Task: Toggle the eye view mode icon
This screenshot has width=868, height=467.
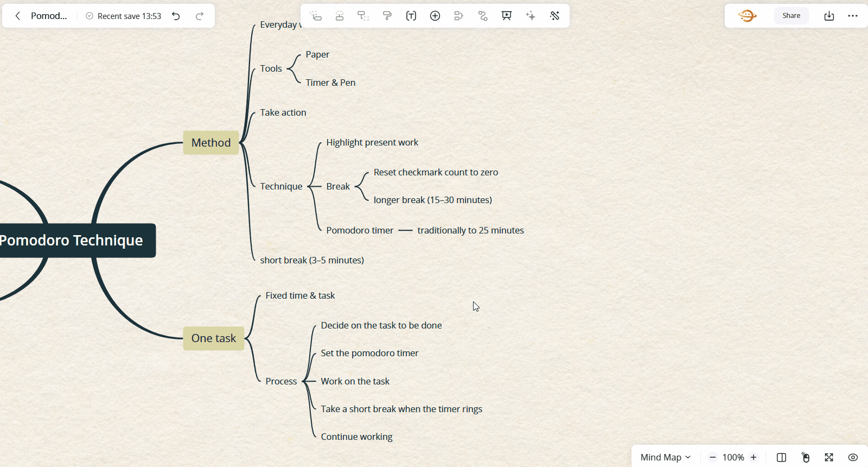Action: [853, 457]
